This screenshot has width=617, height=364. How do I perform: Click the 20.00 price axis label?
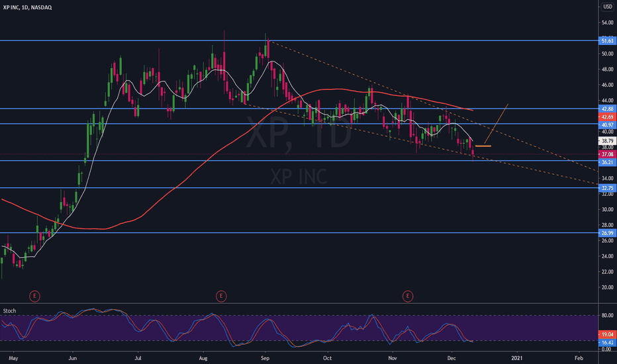pyautogui.click(x=607, y=287)
